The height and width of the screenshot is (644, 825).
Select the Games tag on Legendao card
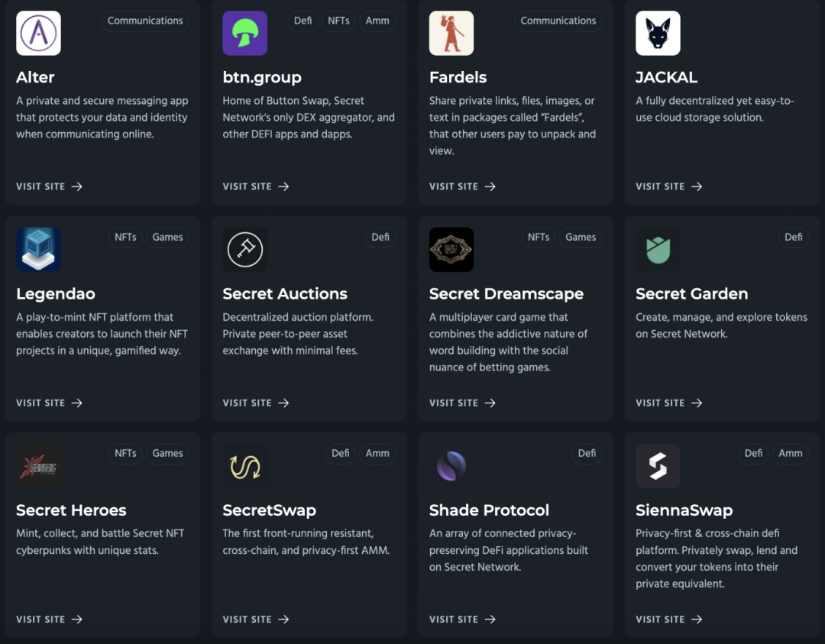(167, 237)
